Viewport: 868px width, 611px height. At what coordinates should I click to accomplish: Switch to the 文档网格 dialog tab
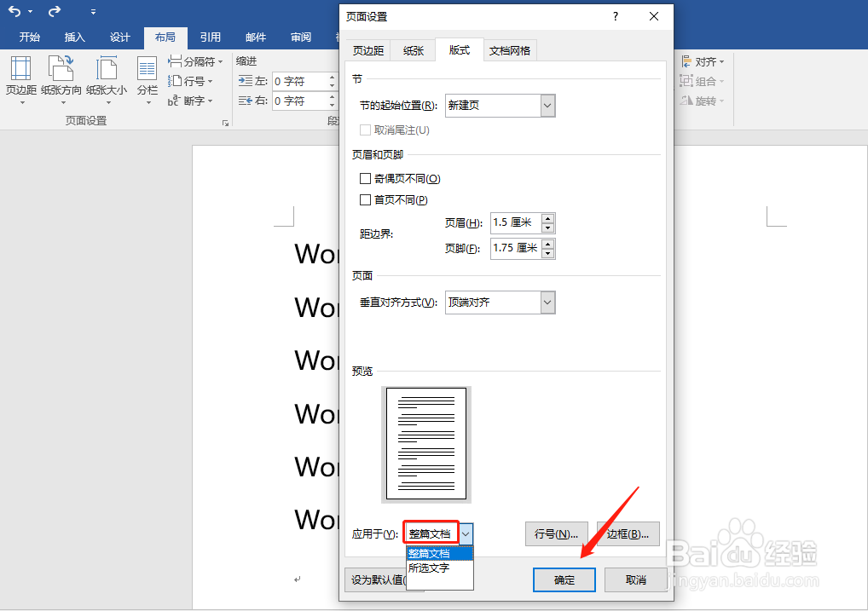click(x=510, y=50)
